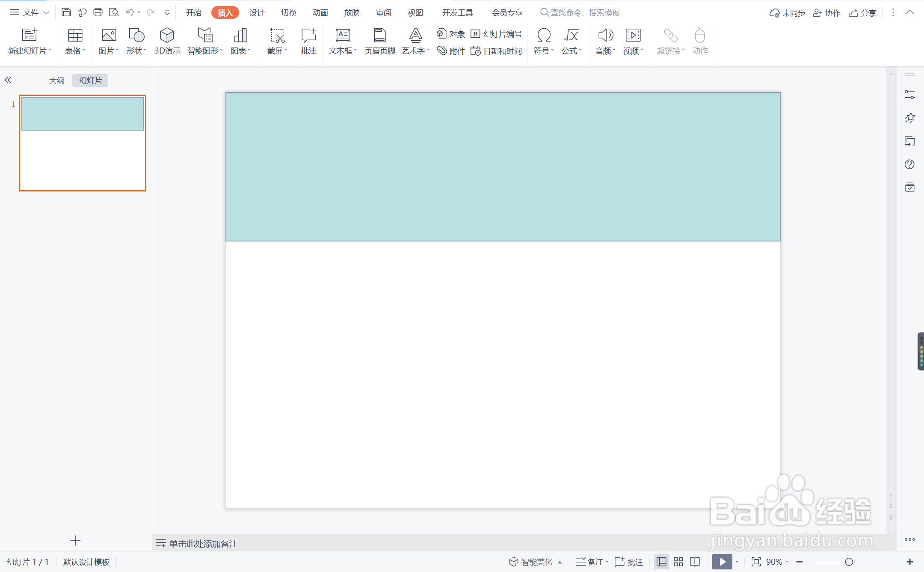Click the 分享 share button
924x572 pixels.
(x=863, y=13)
